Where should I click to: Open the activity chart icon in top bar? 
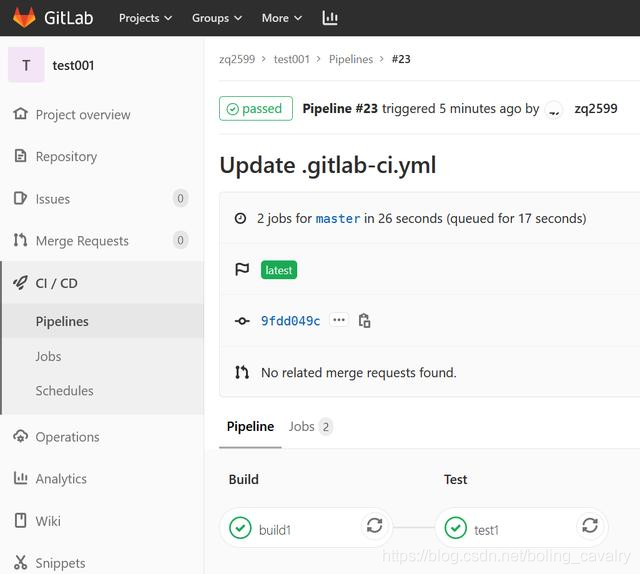(330, 18)
